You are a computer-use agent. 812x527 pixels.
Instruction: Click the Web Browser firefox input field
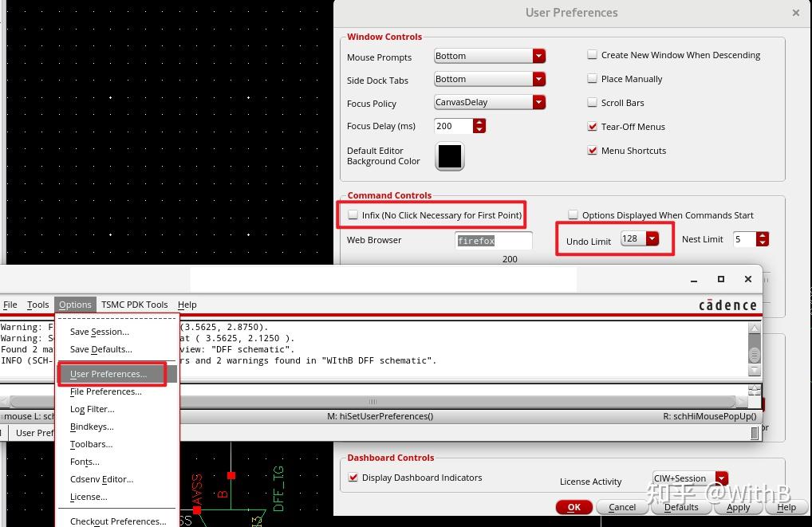coord(493,240)
